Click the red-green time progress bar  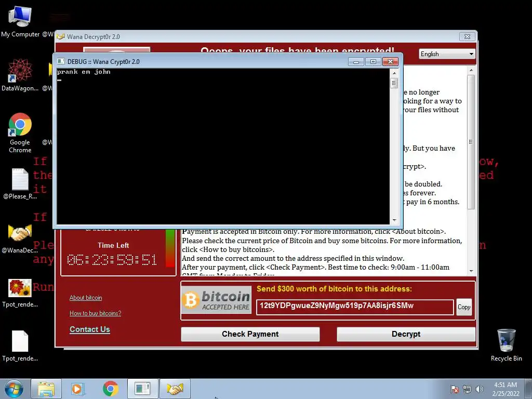click(170, 248)
